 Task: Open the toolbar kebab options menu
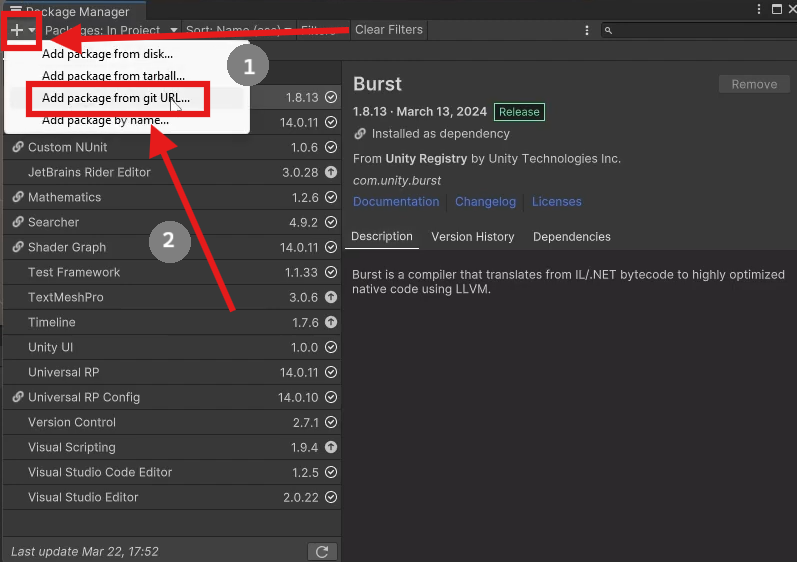click(x=587, y=30)
